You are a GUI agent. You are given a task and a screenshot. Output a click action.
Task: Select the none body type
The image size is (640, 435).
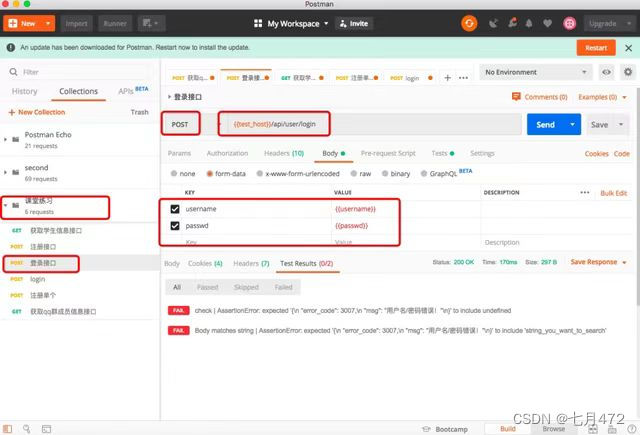(x=174, y=173)
